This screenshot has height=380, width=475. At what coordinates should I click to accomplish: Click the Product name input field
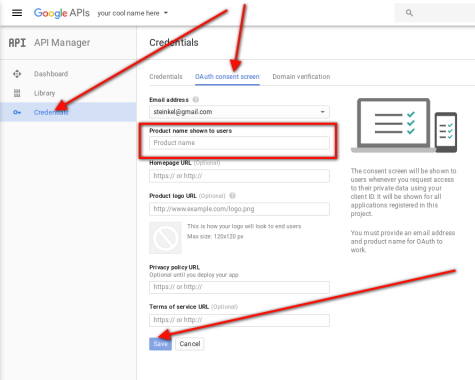coord(239,143)
